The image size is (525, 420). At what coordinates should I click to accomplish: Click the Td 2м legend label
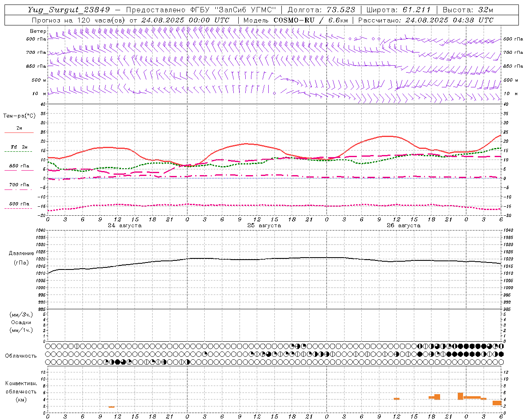19,147
